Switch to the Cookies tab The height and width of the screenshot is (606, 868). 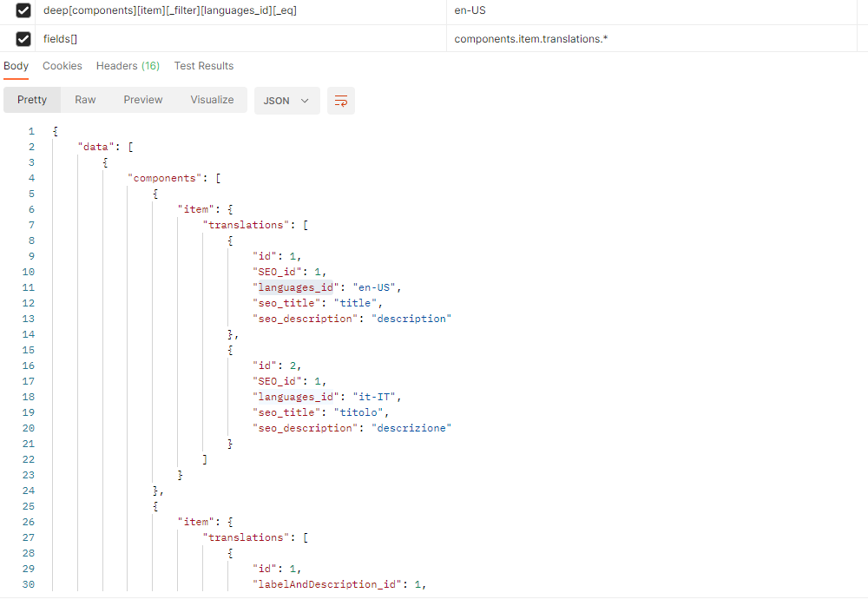point(62,65)
